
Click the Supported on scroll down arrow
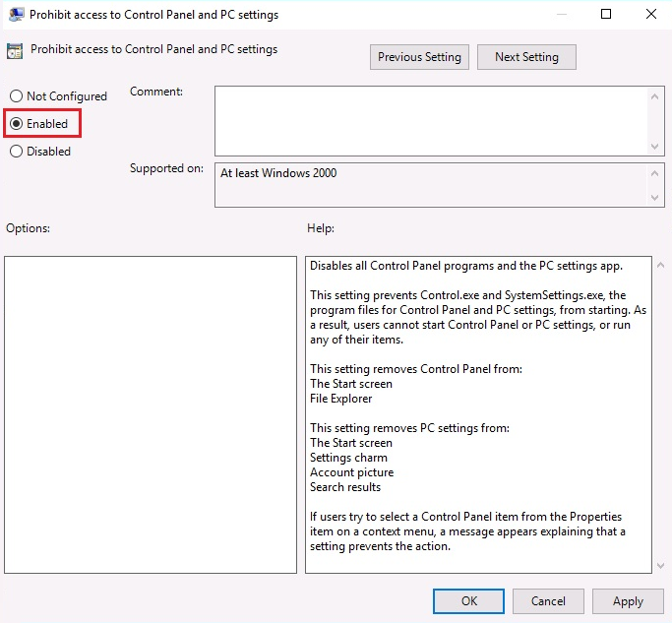656,198
